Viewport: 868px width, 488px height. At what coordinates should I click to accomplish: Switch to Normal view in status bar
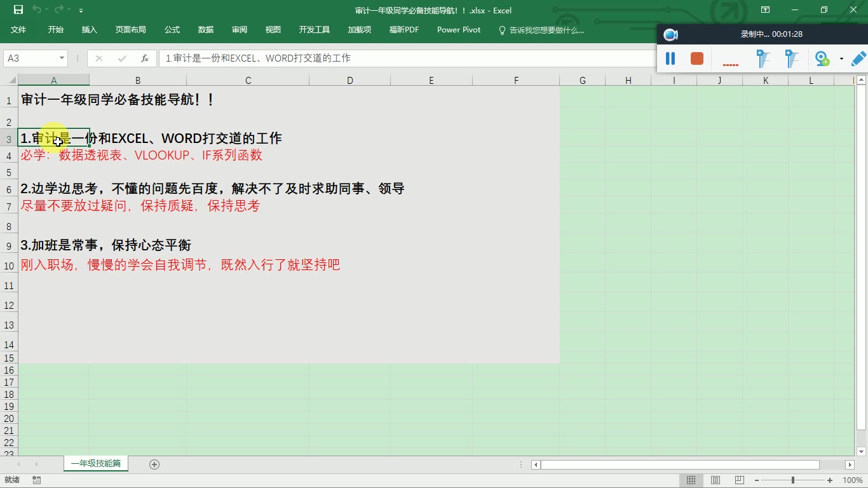click(691, 480)
